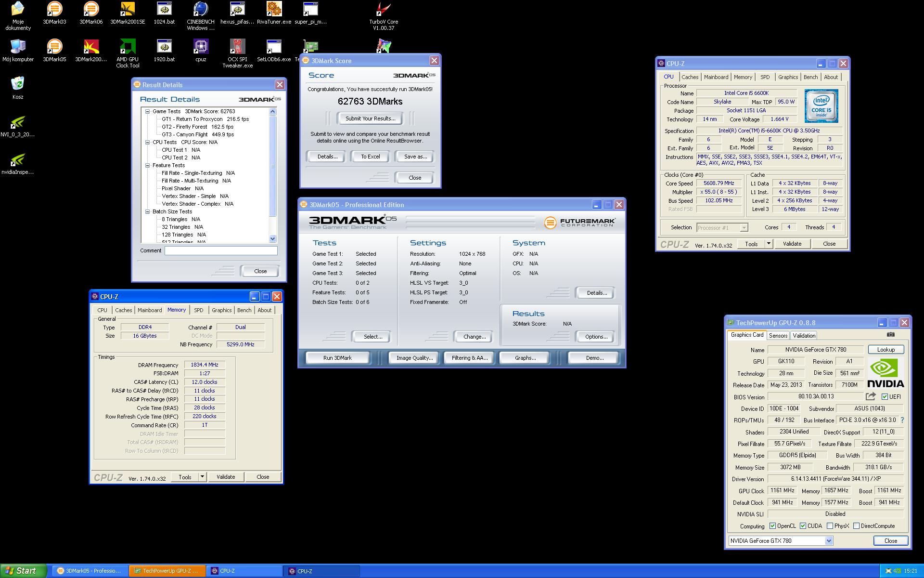Screen dimensions: 924x578
Task: Click the NVIDIA tray icon in taskbar
Action: pos(898,571)
